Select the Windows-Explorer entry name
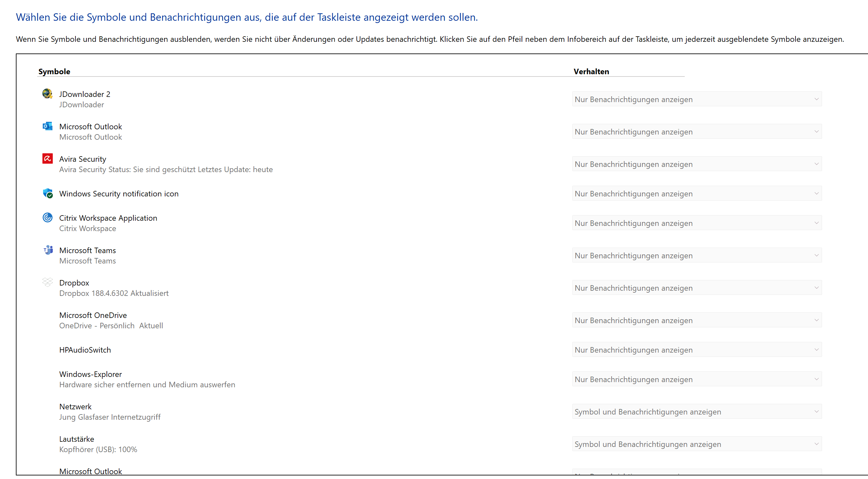Viewport: 868px width, 479px height. (x=90, y=374)
